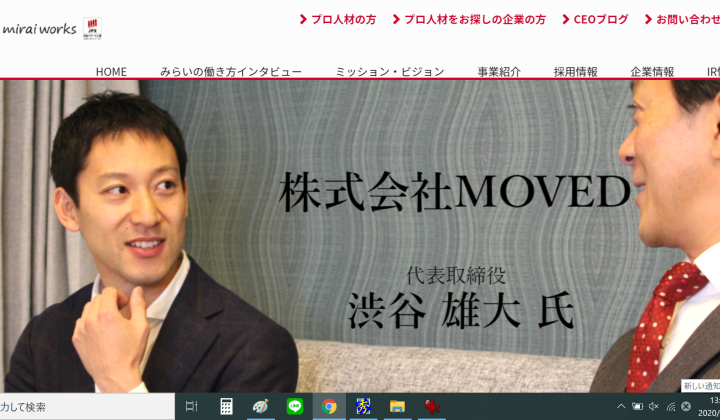Open 採用情報 menu item

(x=575, y=72)
